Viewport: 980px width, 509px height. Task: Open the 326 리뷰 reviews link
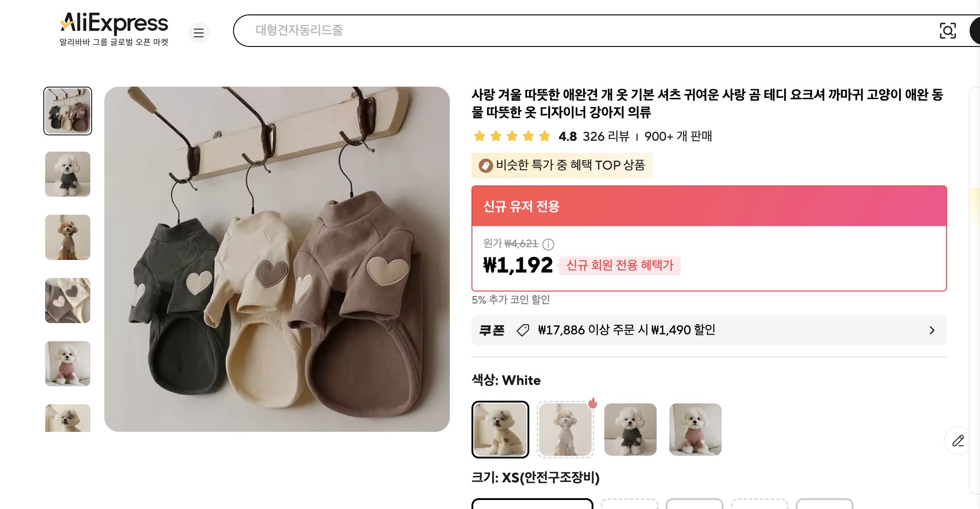click(606, 136)
